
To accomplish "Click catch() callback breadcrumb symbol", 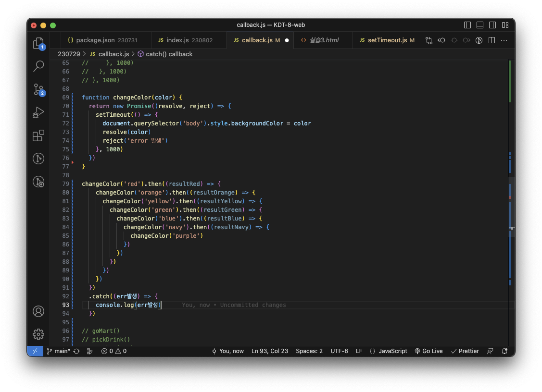I will pyautogui.click(x=169, y=54).
